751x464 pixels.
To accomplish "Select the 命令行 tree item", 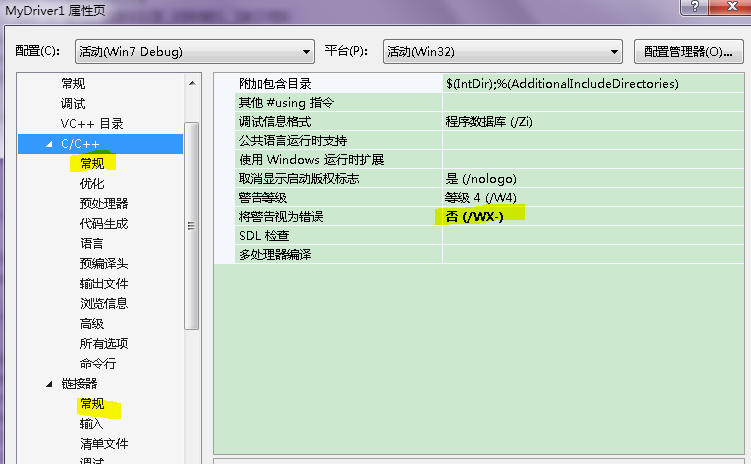I will click(98, 364).
